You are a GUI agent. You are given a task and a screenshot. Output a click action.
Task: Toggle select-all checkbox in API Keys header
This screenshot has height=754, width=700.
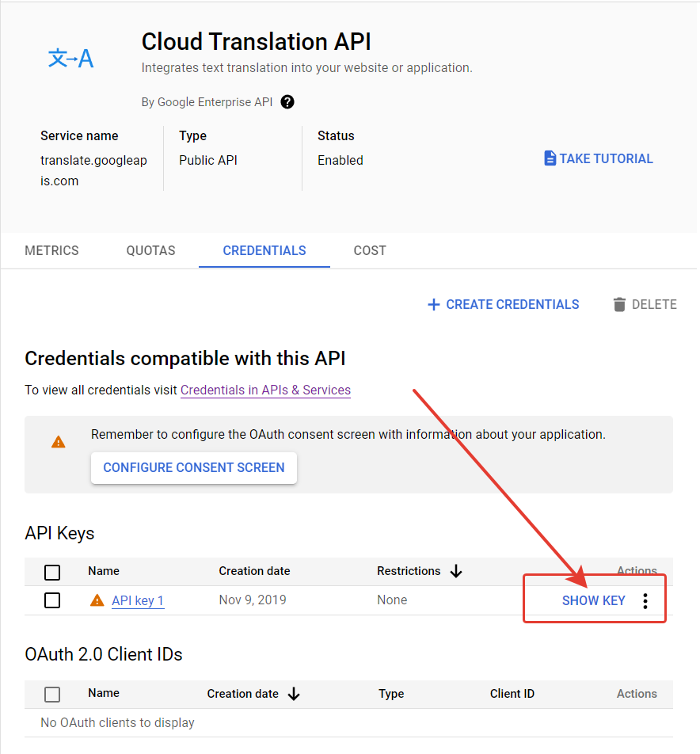[52, 572]
